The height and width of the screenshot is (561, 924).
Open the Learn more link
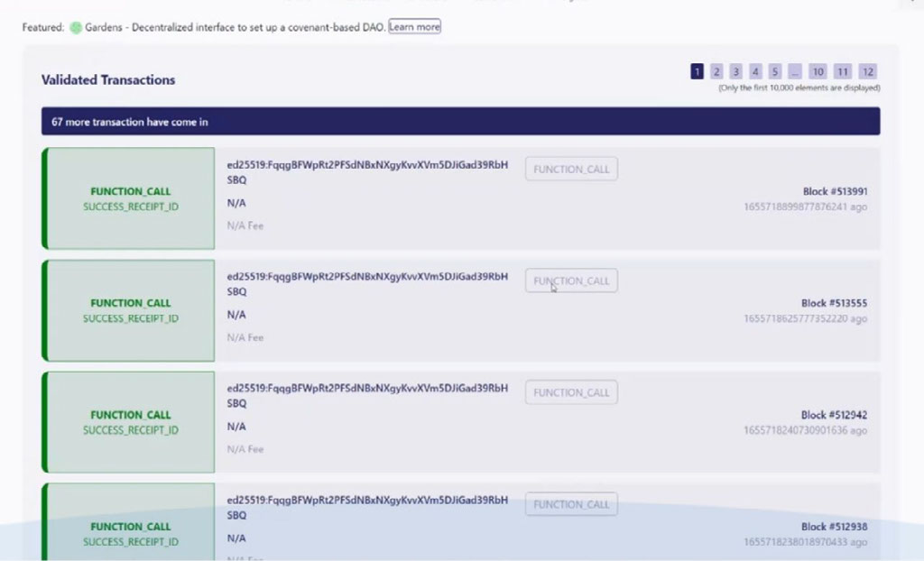pos(415,27)
